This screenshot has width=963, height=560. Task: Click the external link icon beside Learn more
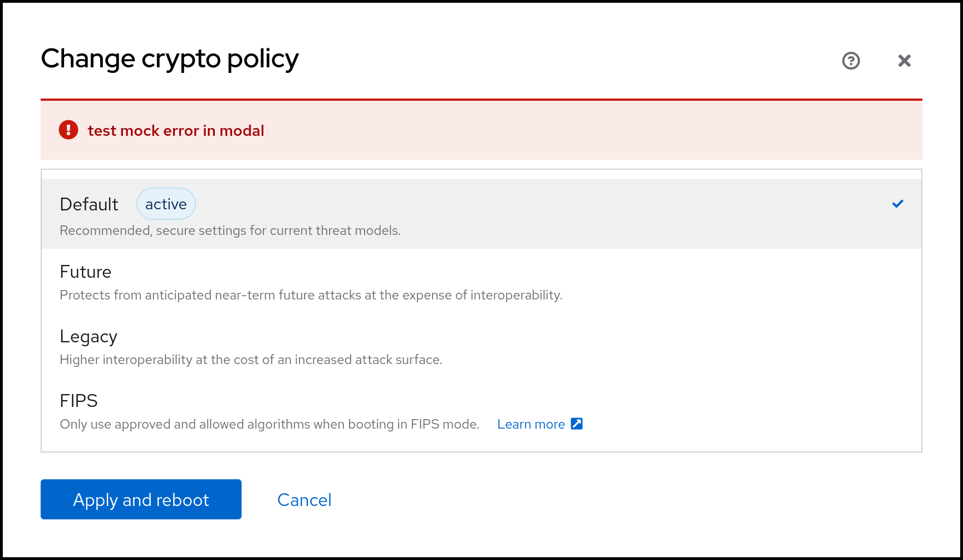(577, 424)
